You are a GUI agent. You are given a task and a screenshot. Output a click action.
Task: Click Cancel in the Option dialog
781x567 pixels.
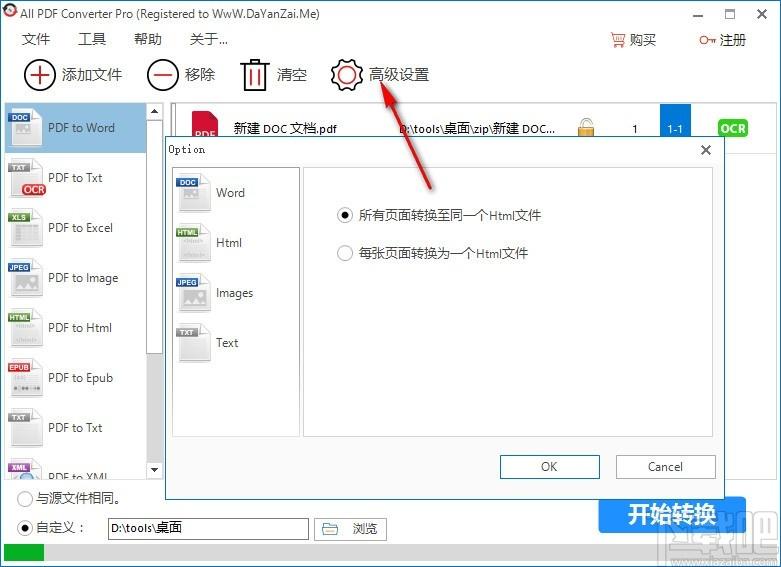tap(665, 467)
